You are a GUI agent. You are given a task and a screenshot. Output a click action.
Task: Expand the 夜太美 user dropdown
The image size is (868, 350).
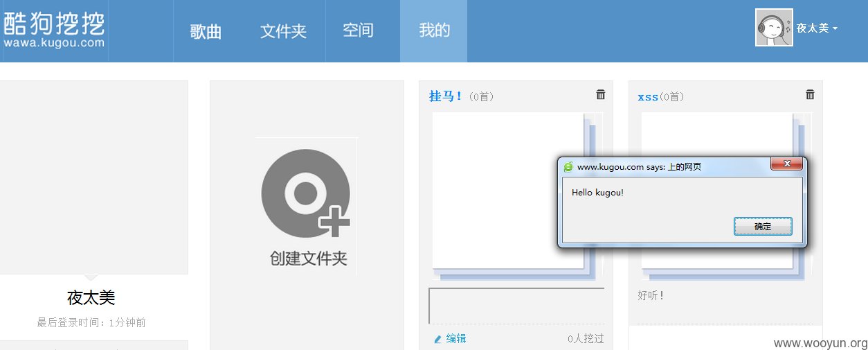817,28
